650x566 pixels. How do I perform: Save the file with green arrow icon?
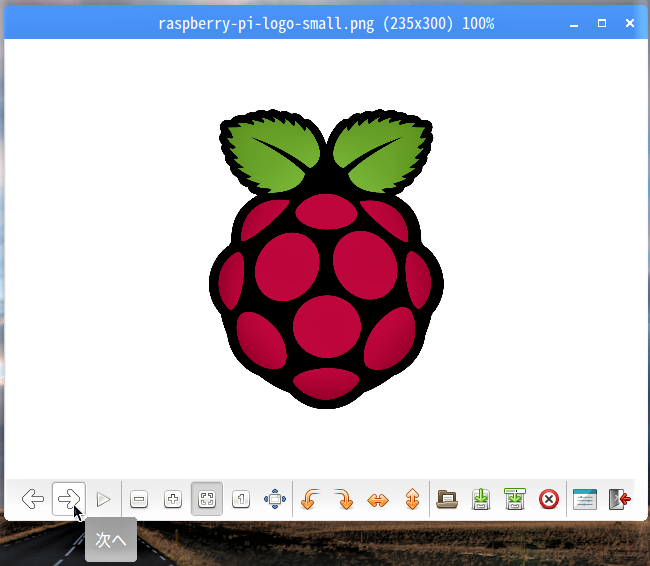[x=481, y=499]
